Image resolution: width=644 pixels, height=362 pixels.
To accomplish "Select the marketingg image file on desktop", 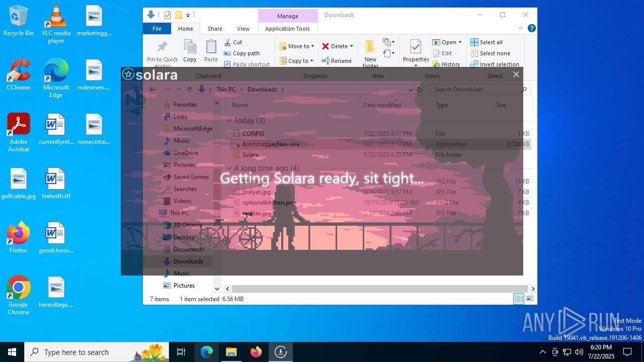I will (94, 21).
